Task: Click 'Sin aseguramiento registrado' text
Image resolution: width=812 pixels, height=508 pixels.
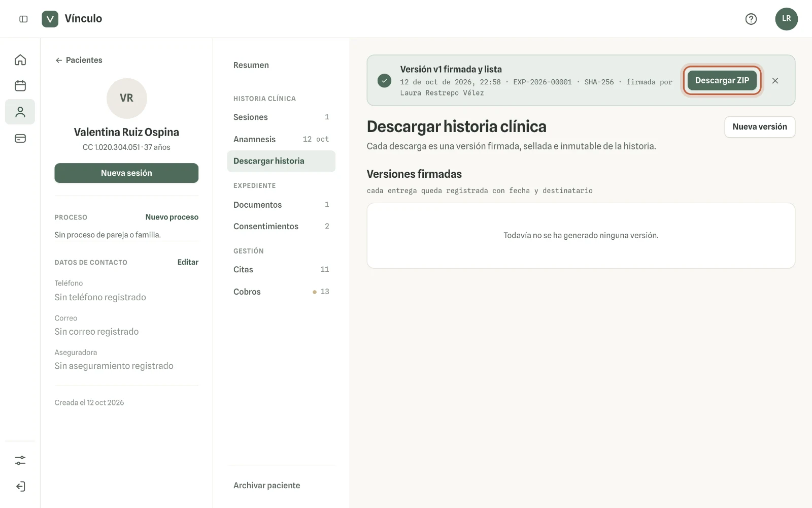Action: [114, 366]
